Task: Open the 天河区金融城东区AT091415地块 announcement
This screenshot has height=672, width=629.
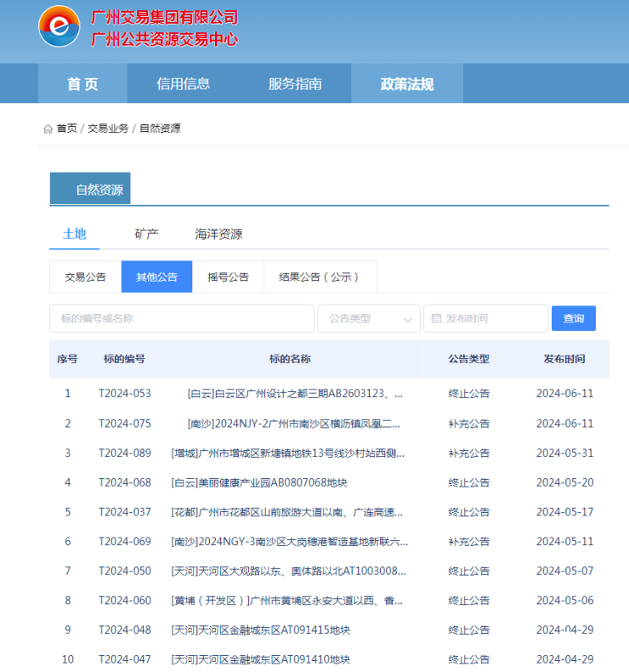Action: click(x=260, y=630)
